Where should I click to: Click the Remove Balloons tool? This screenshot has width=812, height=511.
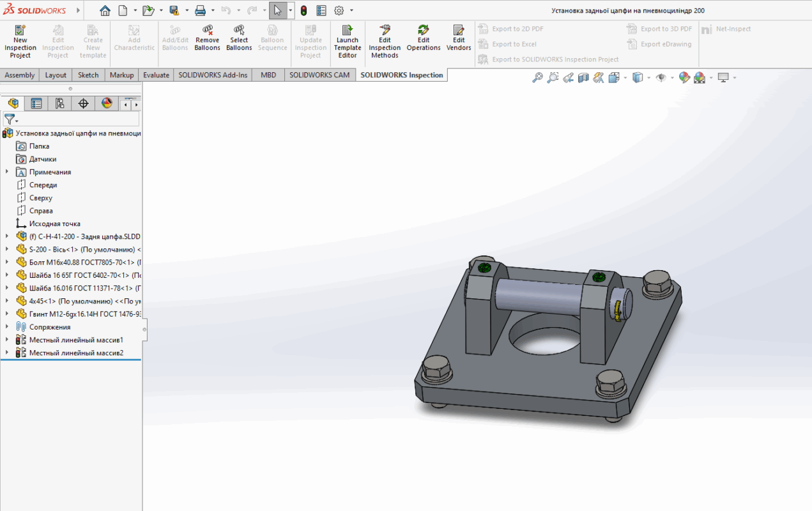point(207,40)
